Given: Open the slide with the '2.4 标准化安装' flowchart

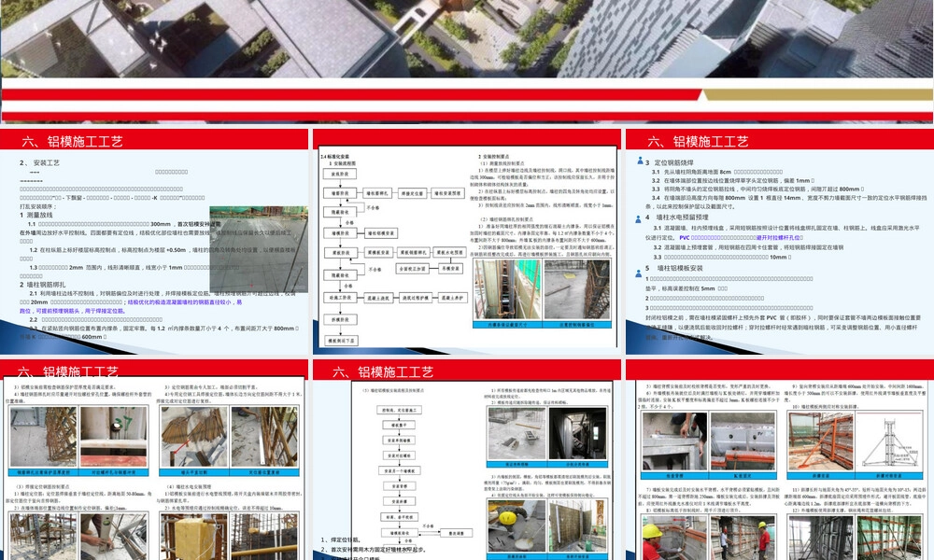Looking at the screenshot, I should [467, 242].
